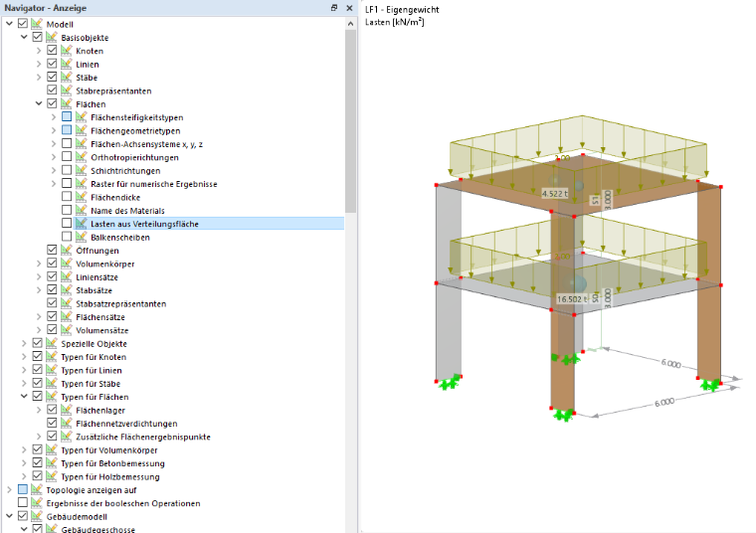
Task: Expand the Topologie anzeigen auf node
Action: click(x=9, y=489)
